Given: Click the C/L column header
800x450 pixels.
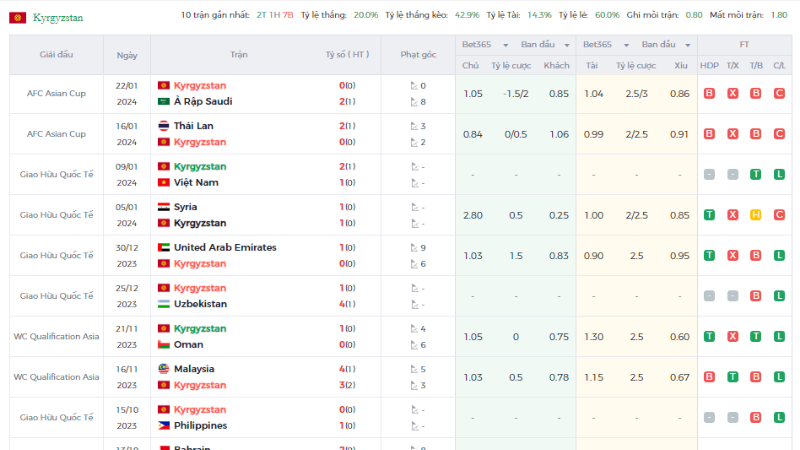Looking at the screenshot, I should [779, 65].
